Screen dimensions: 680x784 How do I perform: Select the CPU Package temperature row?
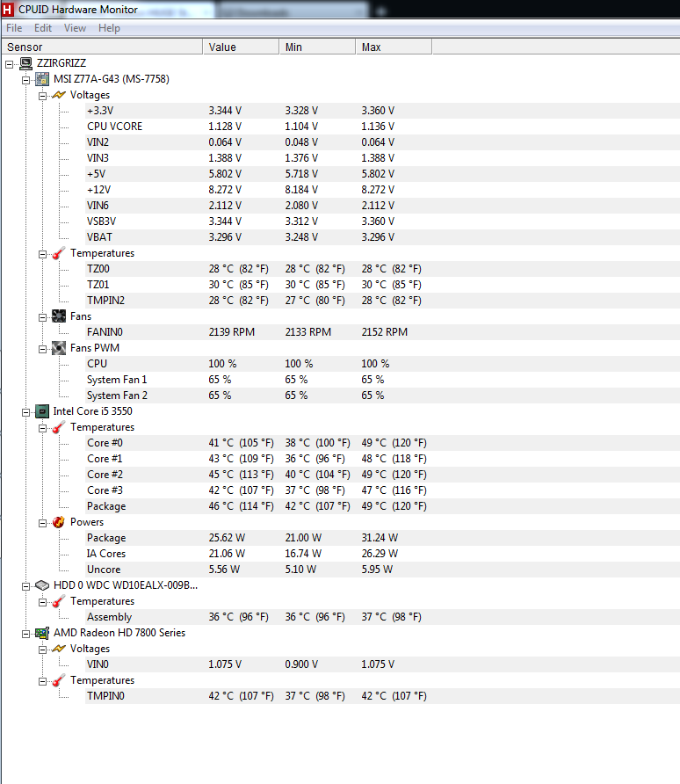(382, 506)
